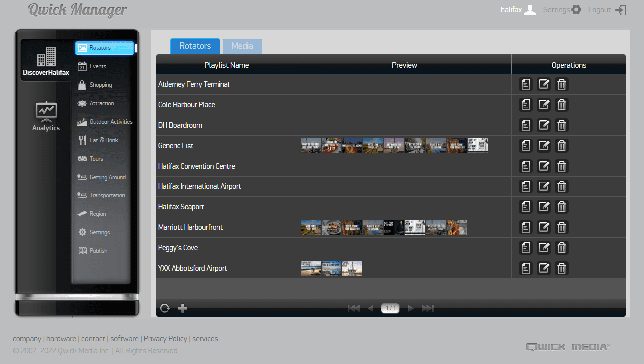Edit the Generic List playlist

(x=544, y=146)
